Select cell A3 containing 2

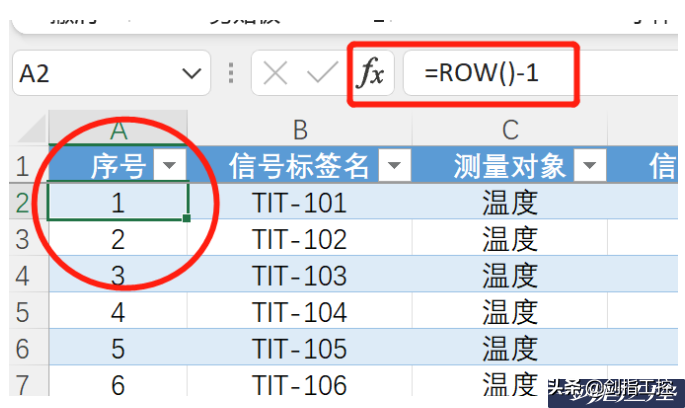[x=118, y=239]
